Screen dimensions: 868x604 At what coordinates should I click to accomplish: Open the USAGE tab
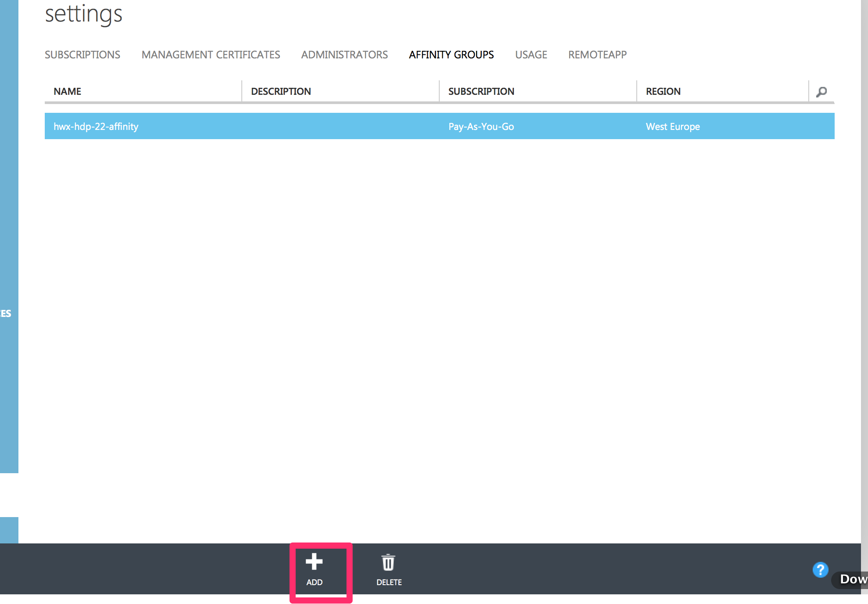point(531,55)
